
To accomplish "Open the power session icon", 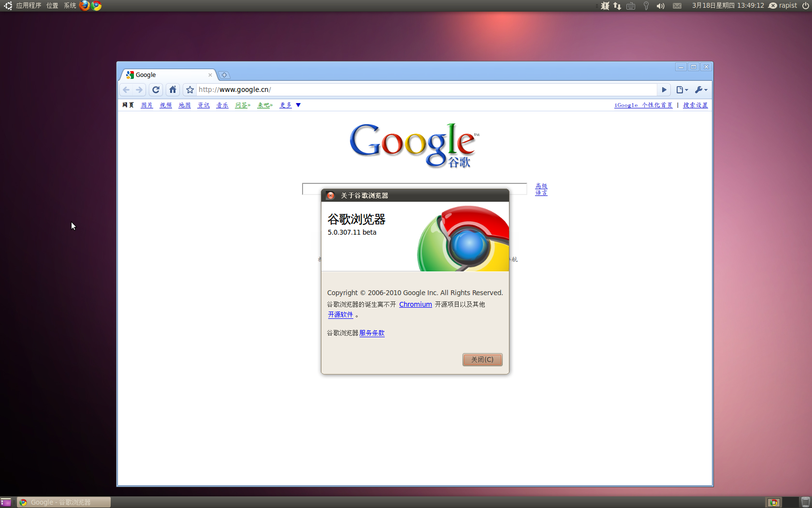I will click(805, 6).
